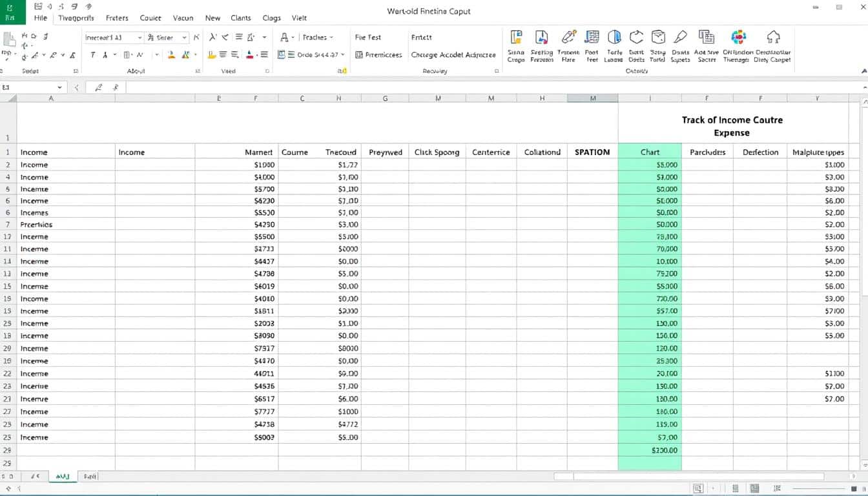
Task: Click the Malplute ippes header cell
Action: [x=818, y=152]
